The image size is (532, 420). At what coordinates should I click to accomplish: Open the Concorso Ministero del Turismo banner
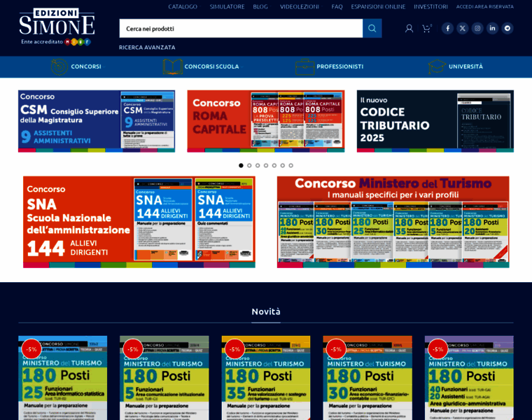[x=393, y=222]
